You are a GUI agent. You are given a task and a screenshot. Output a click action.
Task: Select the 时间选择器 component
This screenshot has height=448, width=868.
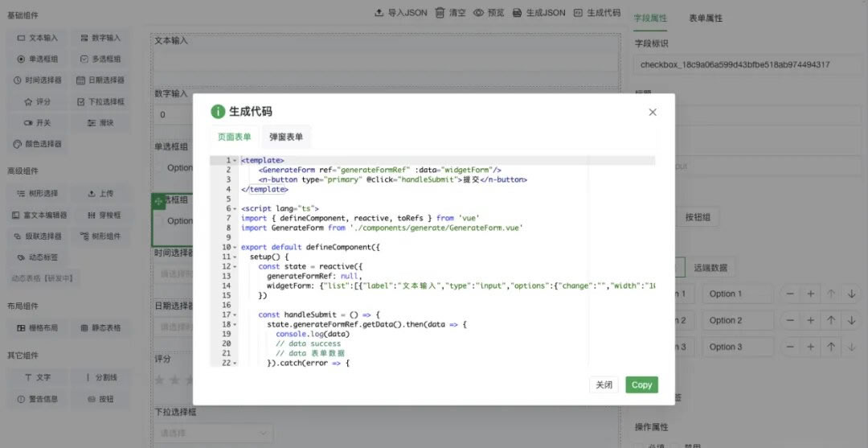click(38, 80)
